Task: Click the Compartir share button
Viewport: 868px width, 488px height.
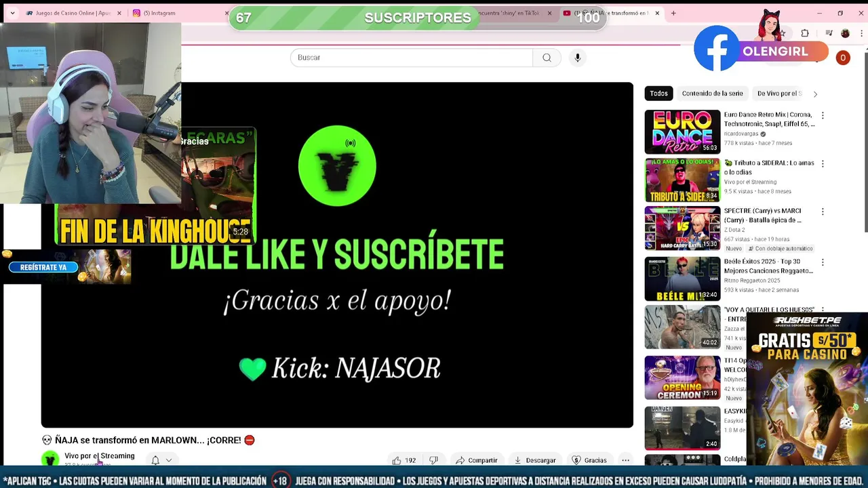Action: click(x=477, y=460)
